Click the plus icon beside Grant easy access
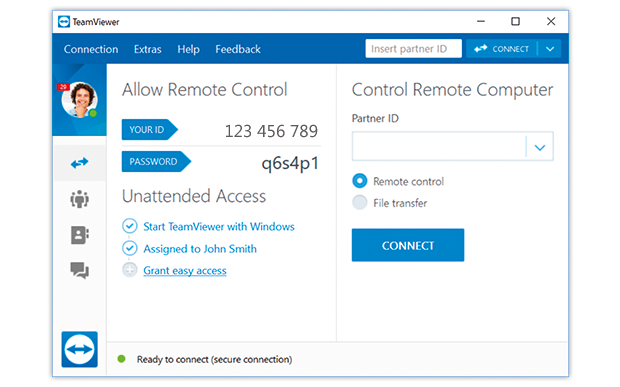 [129, 270]
